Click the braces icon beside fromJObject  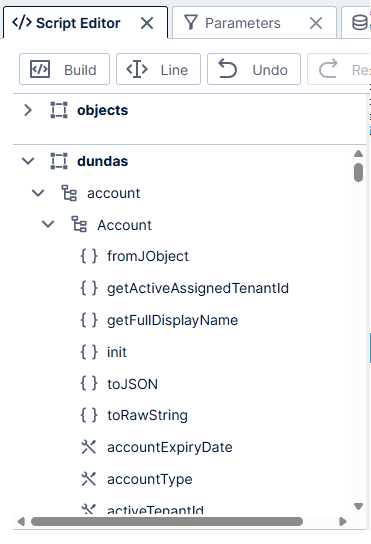click(x=89, y=256)
